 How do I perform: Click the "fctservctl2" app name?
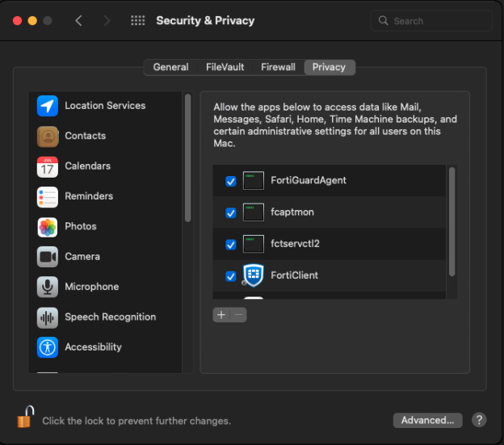295,244
